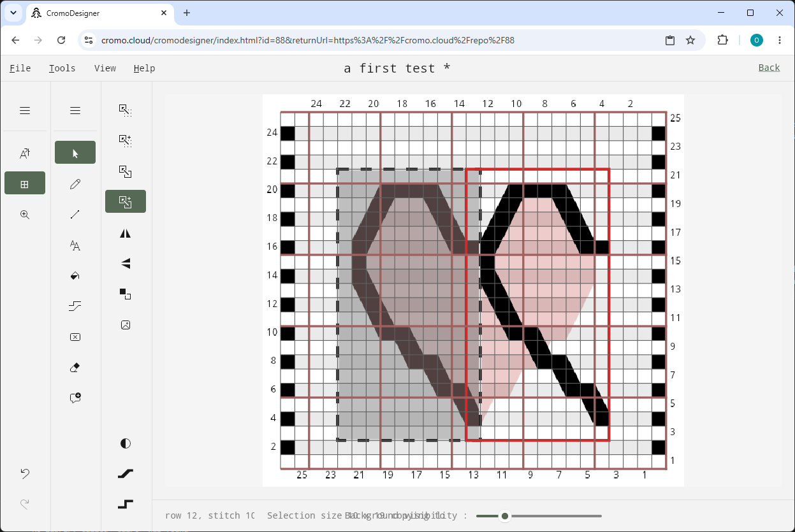Image resolution: width=795 pixels, height=532 pixels.
Task: Toggle the highlighted copy-with-plus selection icon
Action: point(126,201)
